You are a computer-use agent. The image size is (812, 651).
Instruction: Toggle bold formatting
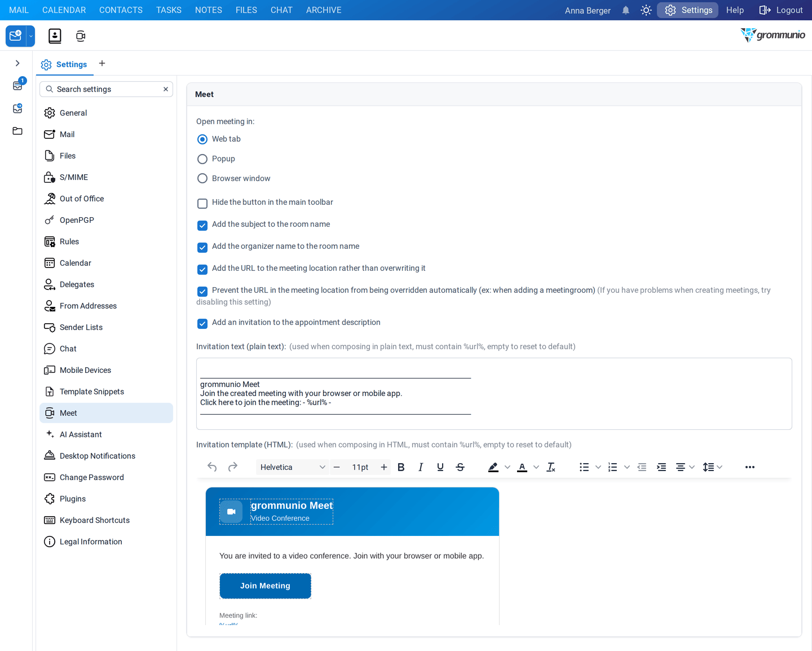pos(401,467)
